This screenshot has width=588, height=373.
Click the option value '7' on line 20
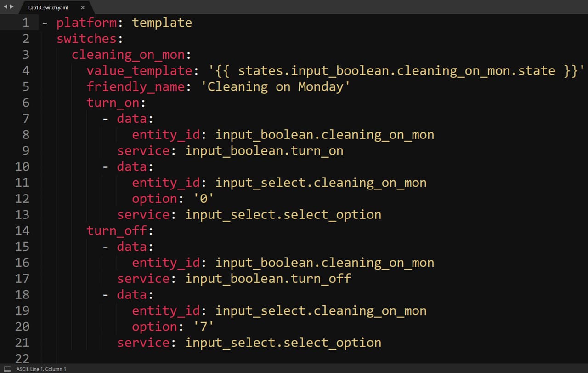204,327
